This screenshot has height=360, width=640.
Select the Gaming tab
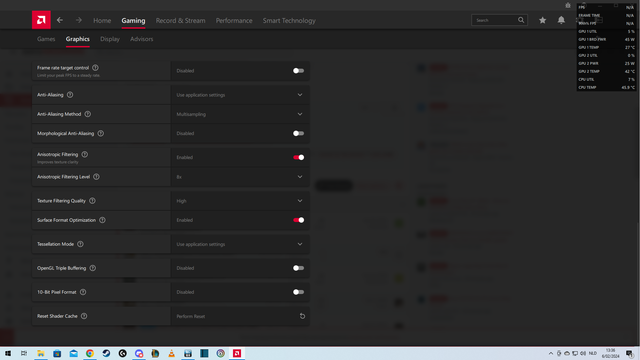pos(133,20)
